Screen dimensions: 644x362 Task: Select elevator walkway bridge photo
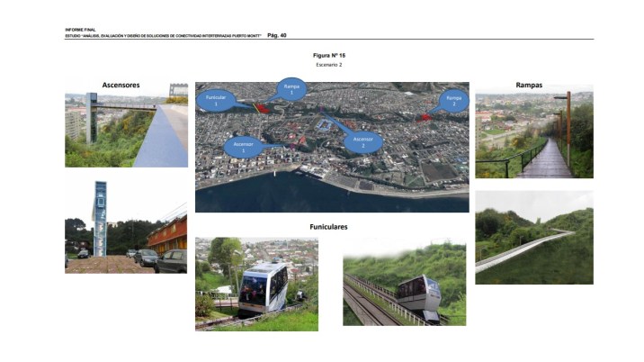126,130
